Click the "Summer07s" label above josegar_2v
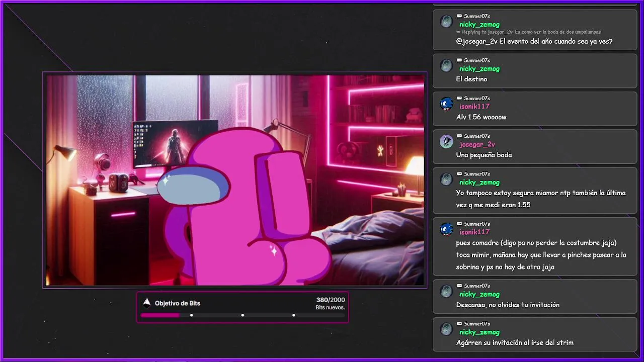The image size is (644, 362). (x=477, y=136)
